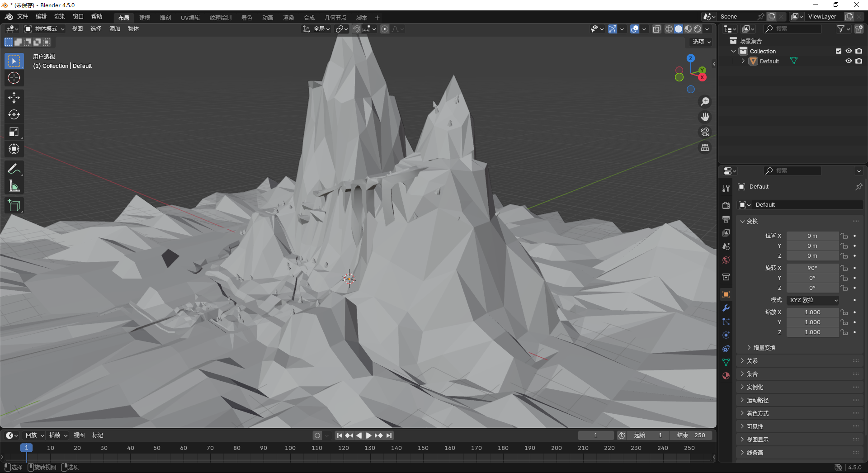Choose the Scale tool
This screenshot has height=473, width=868.
pyautogui.click(x=14, y=132)
